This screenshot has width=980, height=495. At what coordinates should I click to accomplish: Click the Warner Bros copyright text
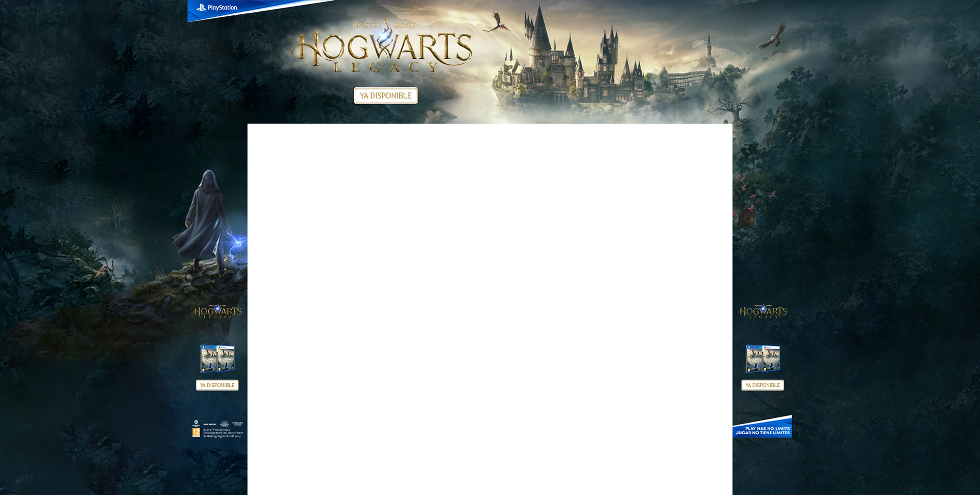pyautogui.click(x=223, y=433)
